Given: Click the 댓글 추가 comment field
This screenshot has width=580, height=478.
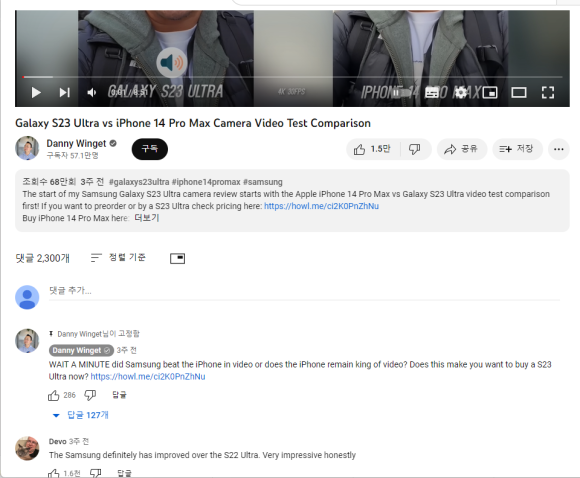Looking at the screenshot, I should click(304, 291).
